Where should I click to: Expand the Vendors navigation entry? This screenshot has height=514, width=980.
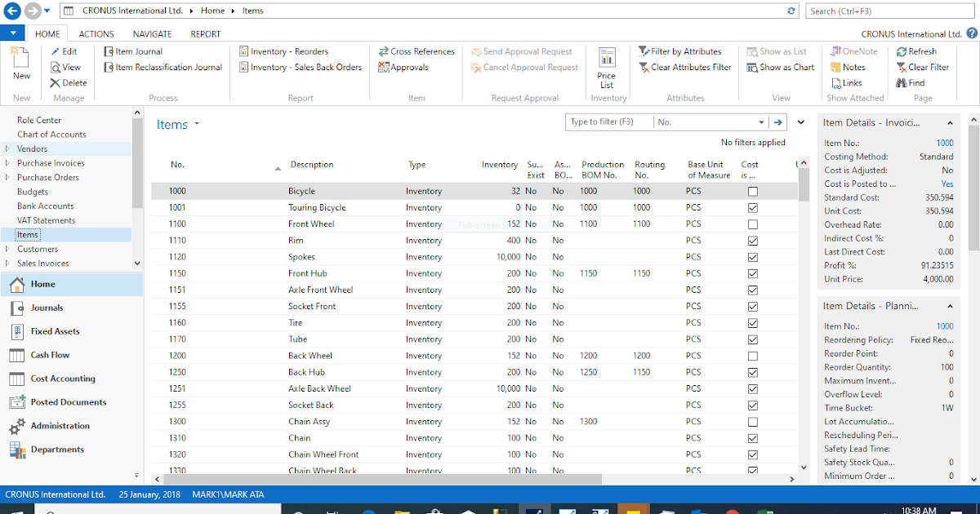tap(8, 148)
